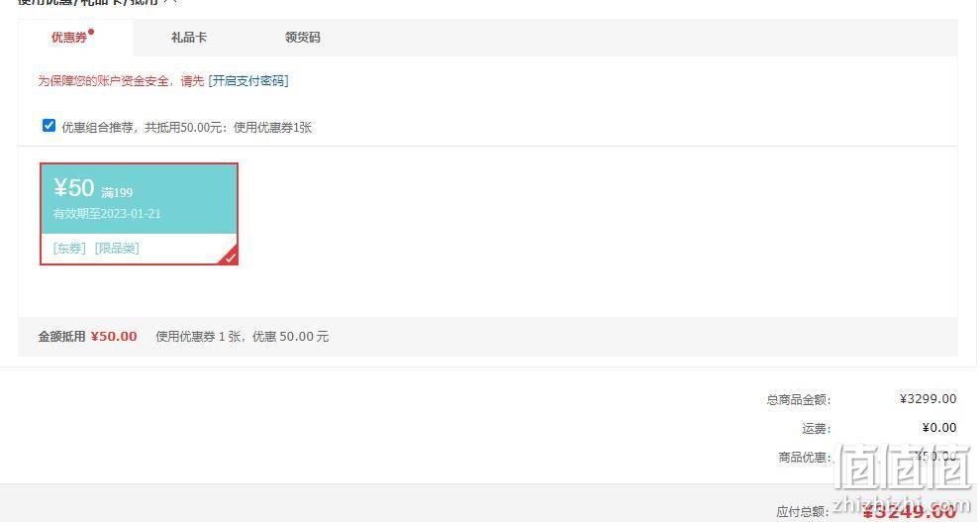Click the red checkmark corner on the coupon
The width and height of the screenshot is (980, 522).
click(x=230, y=257)
